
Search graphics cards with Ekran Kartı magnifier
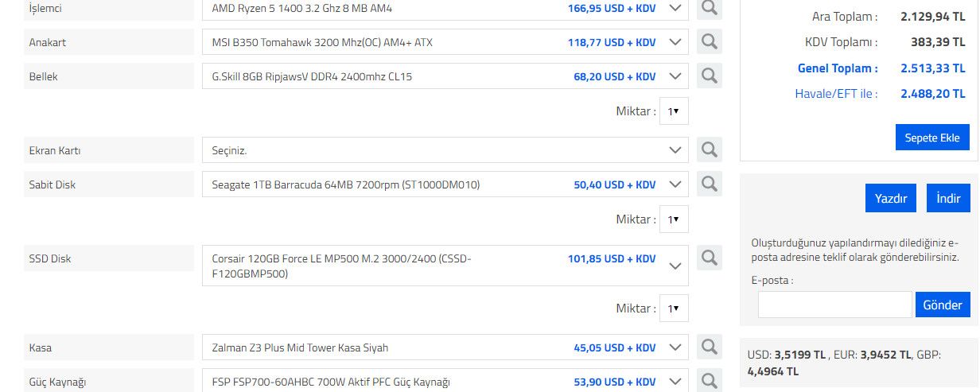(x=710, y=149)
